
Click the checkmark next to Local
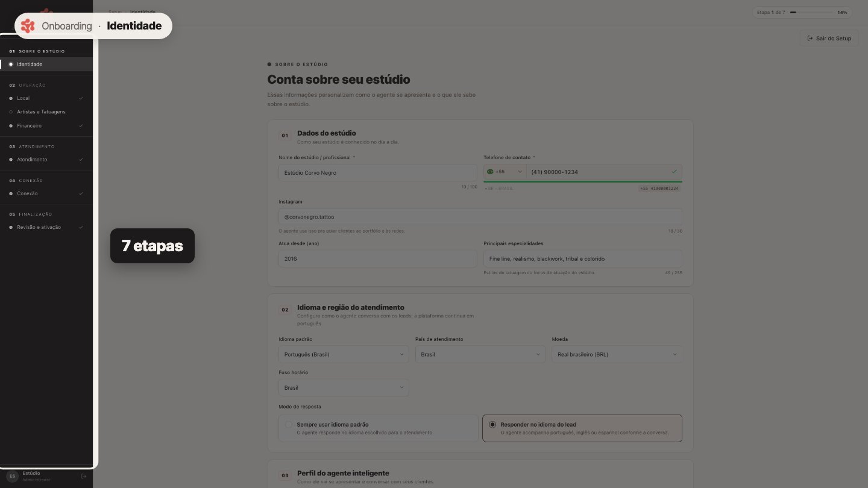click(x=81, y=98)
